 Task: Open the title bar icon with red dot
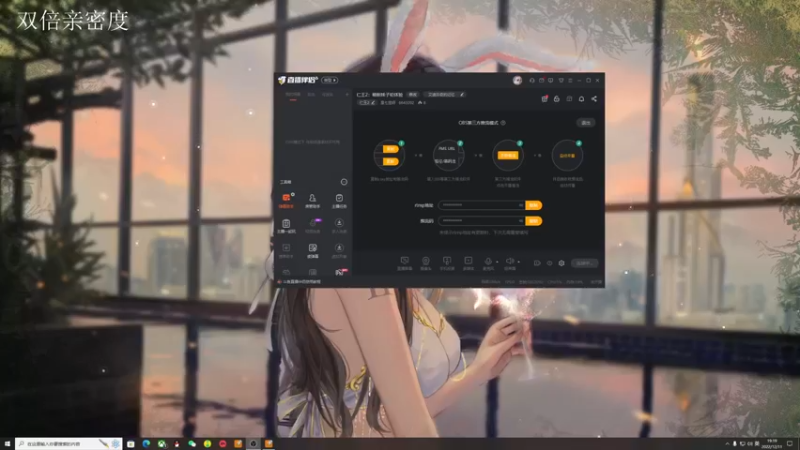pos(541,81)
